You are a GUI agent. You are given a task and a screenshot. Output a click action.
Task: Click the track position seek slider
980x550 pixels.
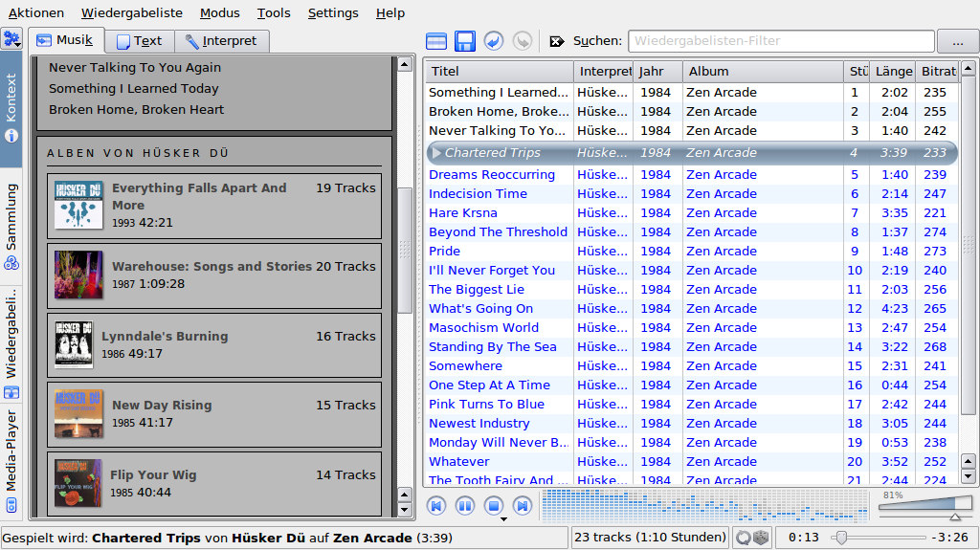(878, 538)
